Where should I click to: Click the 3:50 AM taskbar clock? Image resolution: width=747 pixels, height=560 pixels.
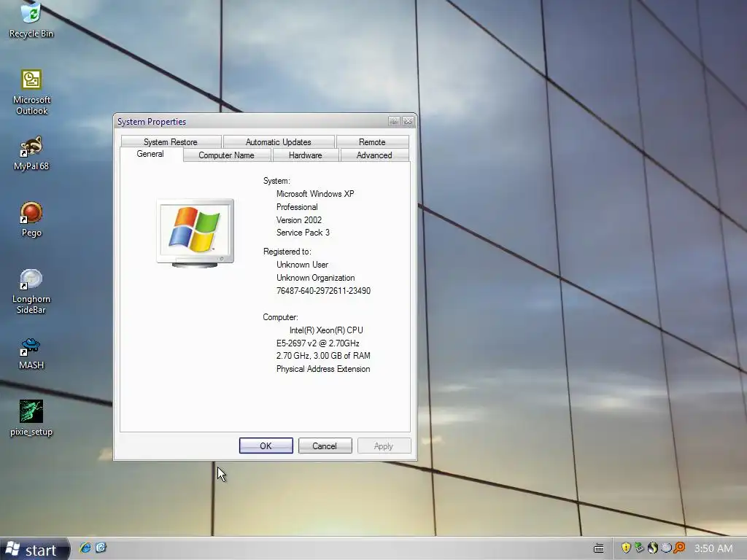713,548
